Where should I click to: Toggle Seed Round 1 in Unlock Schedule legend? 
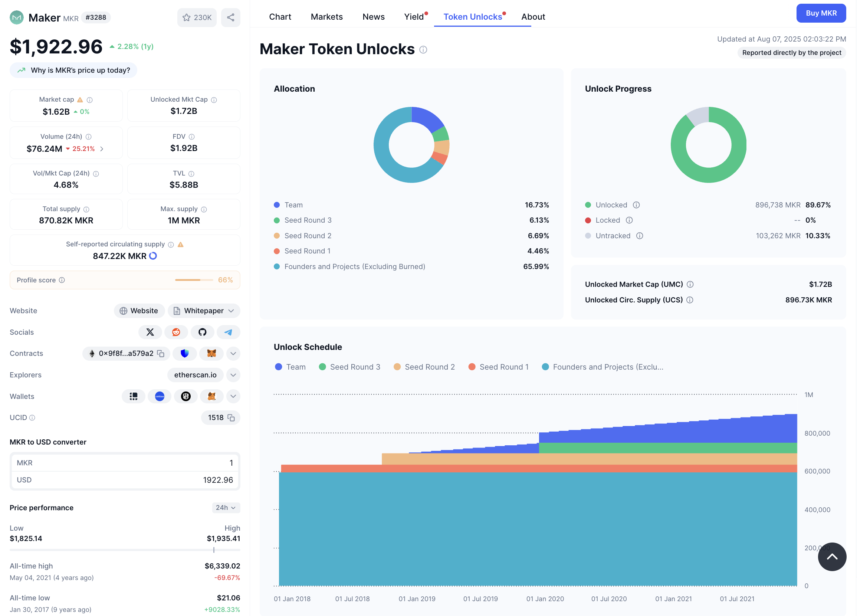499,367
